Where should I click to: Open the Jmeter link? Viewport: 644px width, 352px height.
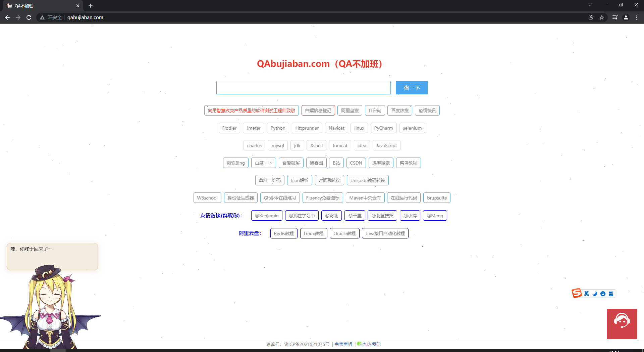point(254,128)
